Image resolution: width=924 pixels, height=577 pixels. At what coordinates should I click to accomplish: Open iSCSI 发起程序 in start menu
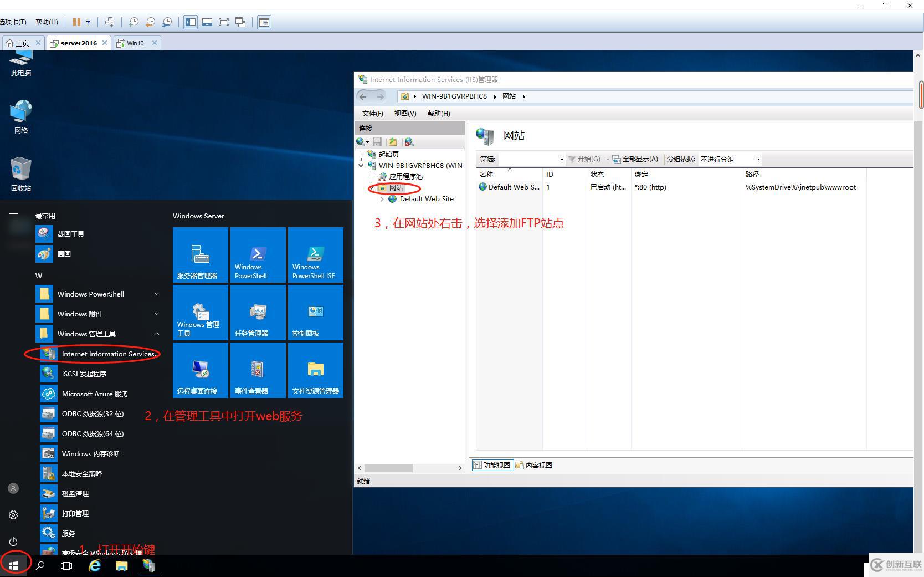tap(100, 374)
